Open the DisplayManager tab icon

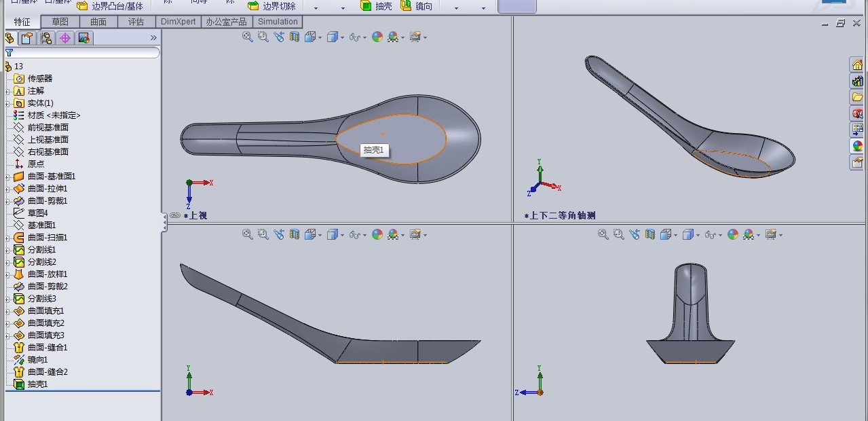coord(84,38)
